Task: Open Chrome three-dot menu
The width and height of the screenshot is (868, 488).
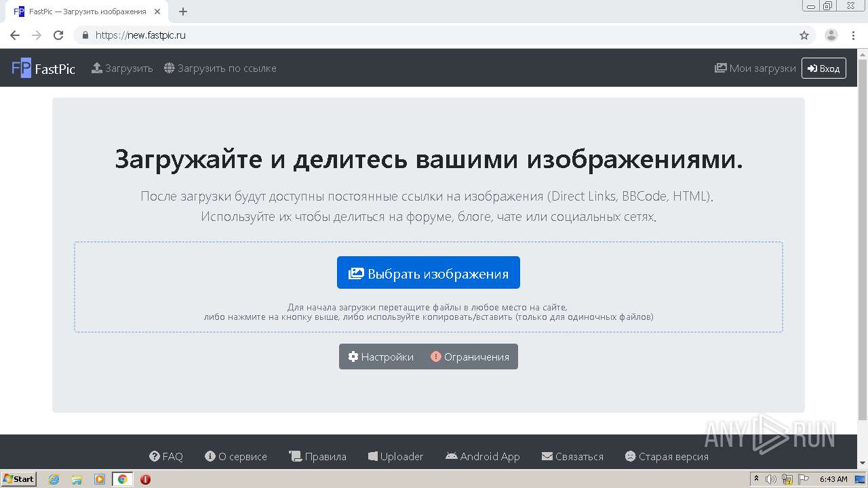Action: point(853,35)
